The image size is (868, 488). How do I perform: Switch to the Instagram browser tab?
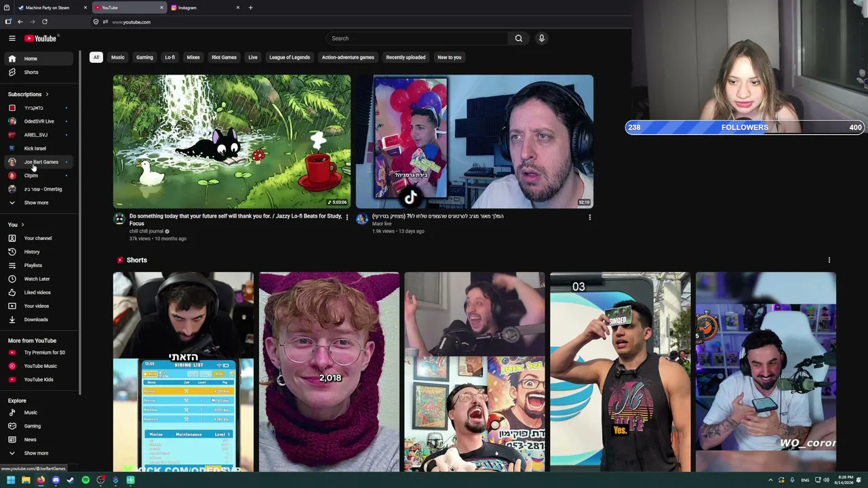point(205,7)
